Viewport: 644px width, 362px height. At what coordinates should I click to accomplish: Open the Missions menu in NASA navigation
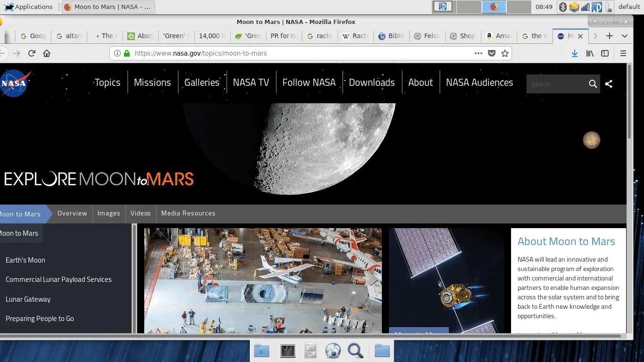click(152, 82)
